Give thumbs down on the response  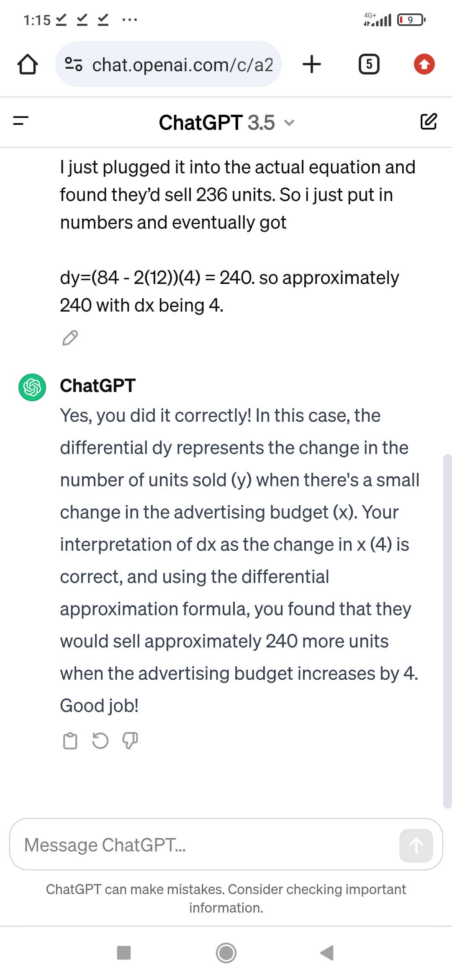[130, 740]
